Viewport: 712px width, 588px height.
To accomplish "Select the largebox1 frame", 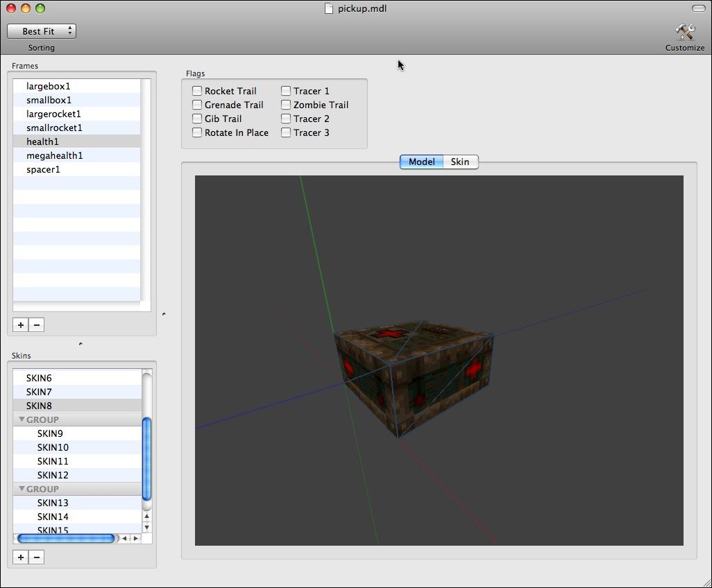I will (x=76, y=86).
